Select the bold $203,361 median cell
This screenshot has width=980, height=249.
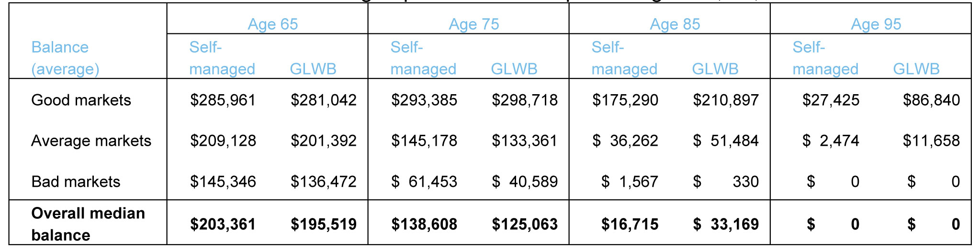(x=223, y=224)
